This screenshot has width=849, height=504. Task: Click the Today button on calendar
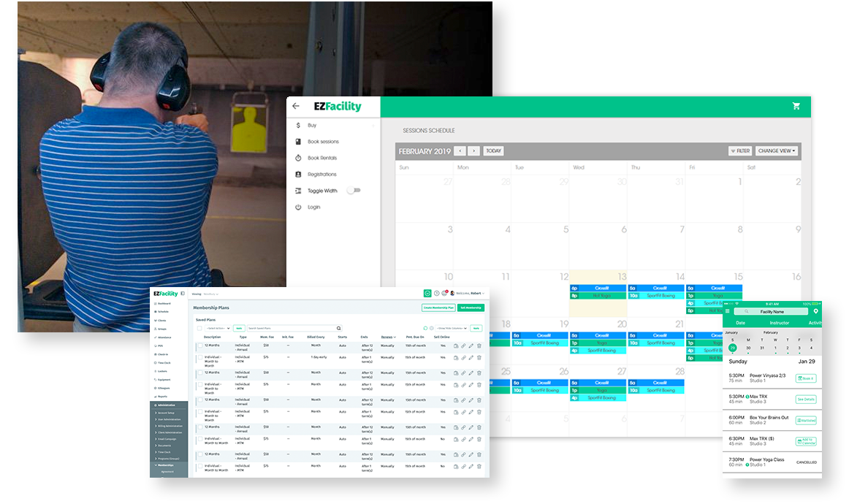(x=493, y=151)
